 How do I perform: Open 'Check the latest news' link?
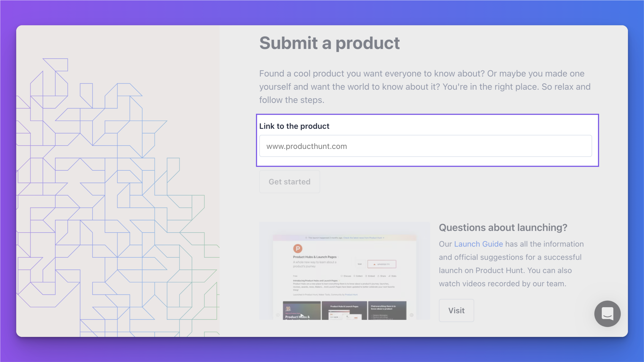[x=363, y=238]
